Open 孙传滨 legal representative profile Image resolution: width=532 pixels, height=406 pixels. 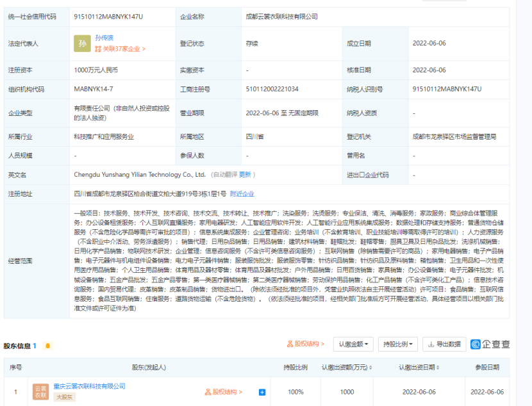pos(104,38)
